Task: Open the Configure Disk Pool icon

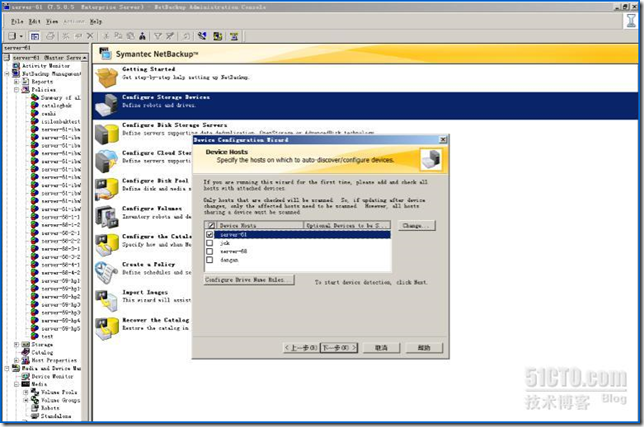Action: (106, 189)
